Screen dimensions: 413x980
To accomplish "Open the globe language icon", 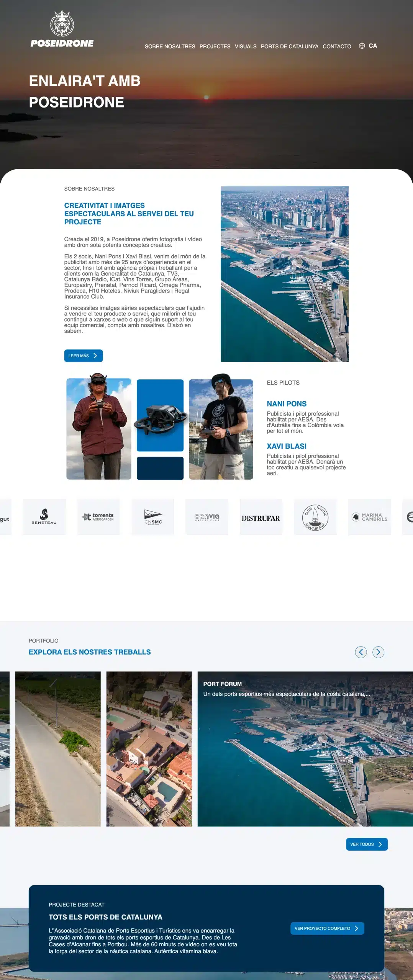I will pos(362,46).
